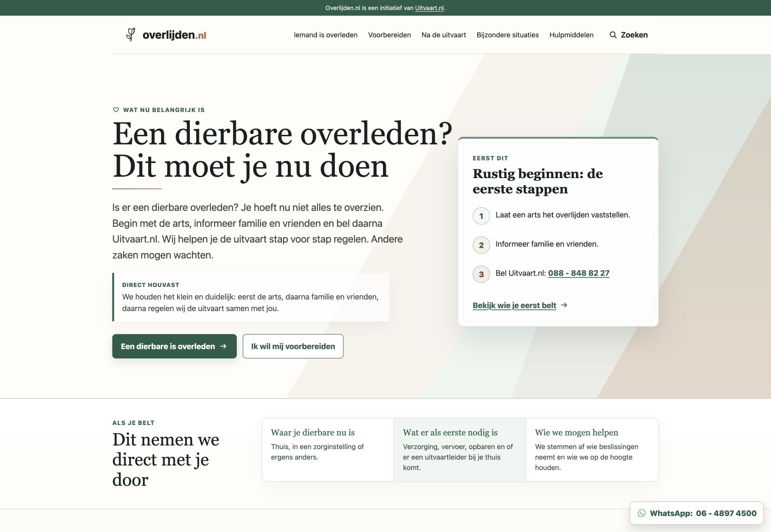Follow the Uitvaart.nl link in top banner
This screenshot has width=771, height=532.
click(429, 8)
